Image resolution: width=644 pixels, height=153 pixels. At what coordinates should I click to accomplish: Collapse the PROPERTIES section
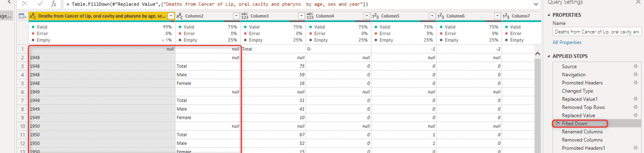click(549, 15)
